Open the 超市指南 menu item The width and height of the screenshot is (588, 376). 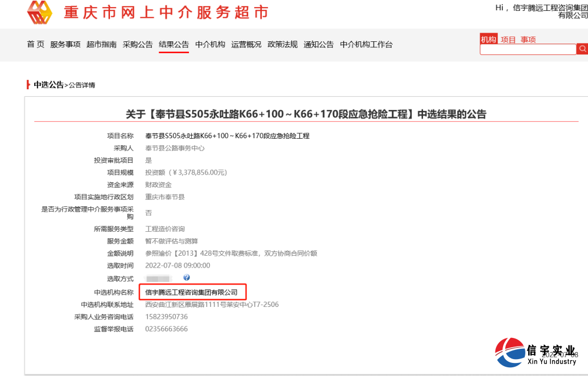tap(101, 45)
